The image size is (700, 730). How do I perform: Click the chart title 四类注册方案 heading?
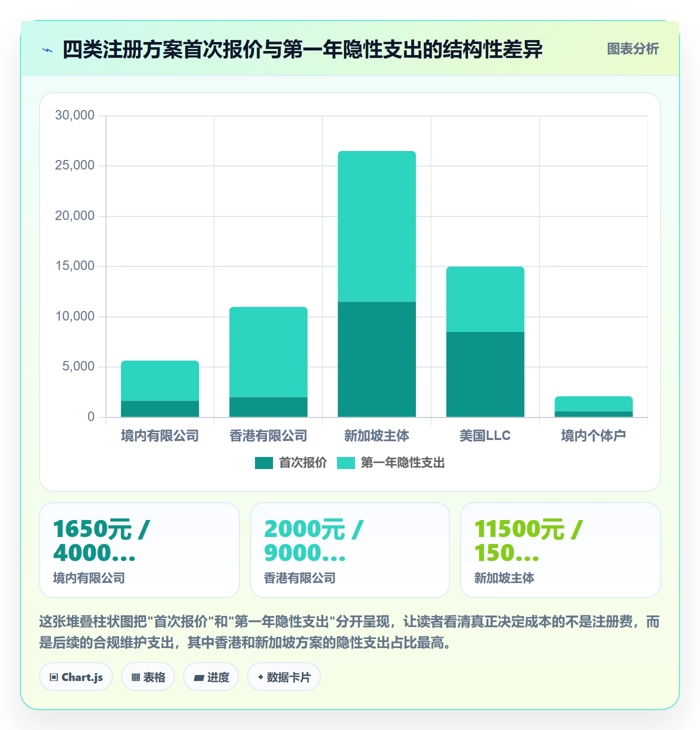tap(302, 49)
